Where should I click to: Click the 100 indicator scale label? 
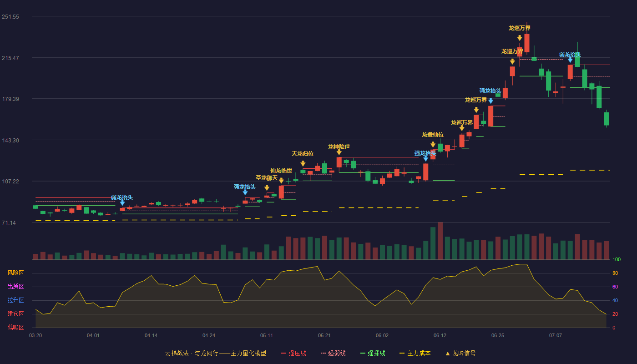(x=617, y=259)
